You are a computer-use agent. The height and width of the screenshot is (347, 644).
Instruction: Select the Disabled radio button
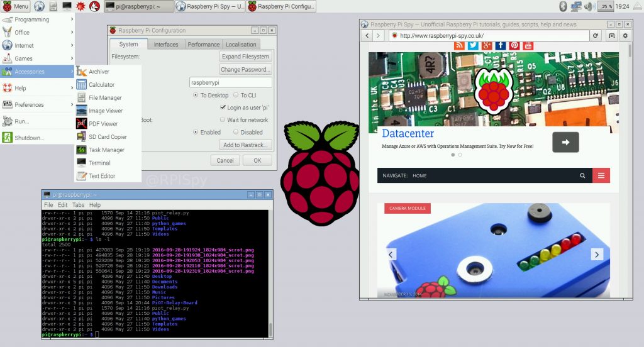pyautogui.click(x=236, y=132)
